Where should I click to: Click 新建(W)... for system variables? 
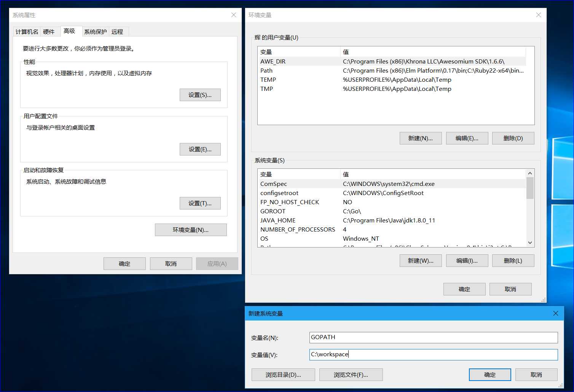(x=421, y=261)
